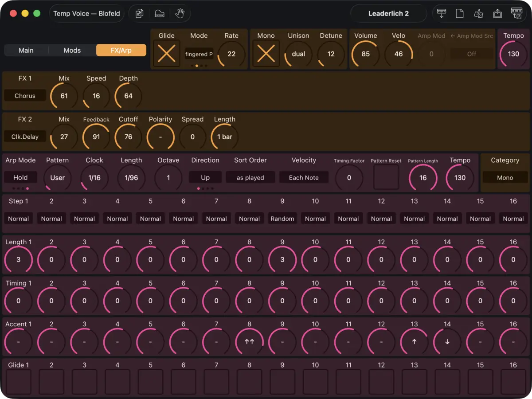Toggle the Pattern Reset box
The height and width of the screenshot is (399, 532).
click(x=386, y=177)
